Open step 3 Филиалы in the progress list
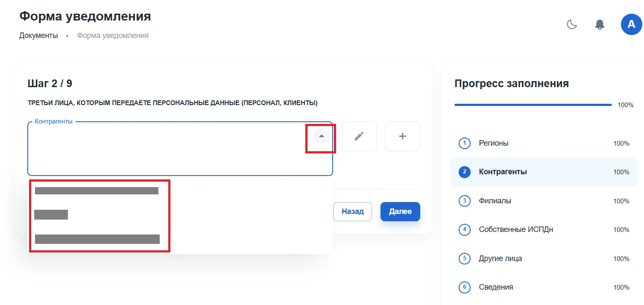Viewport: 644px width, 305px height. pyautogui.click(x=544, y=201)
